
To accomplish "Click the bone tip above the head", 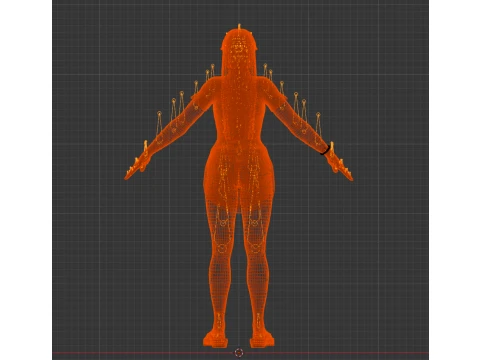I will click(x=239, y=26).
